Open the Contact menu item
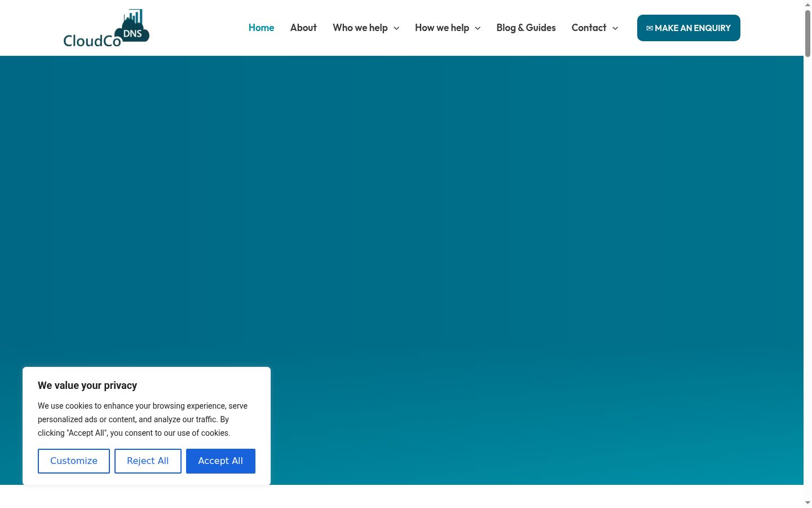This screenshot has width=812, height=508. tap(589, 28)
